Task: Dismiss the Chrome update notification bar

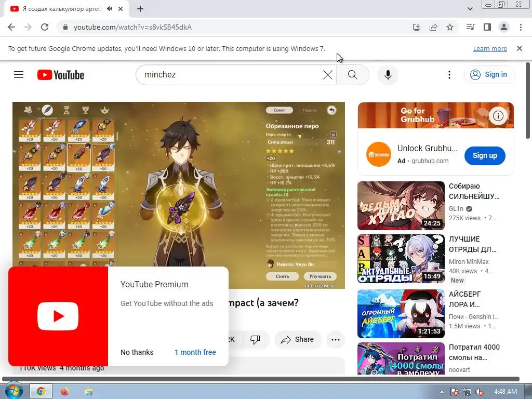Action: point(520,48)
